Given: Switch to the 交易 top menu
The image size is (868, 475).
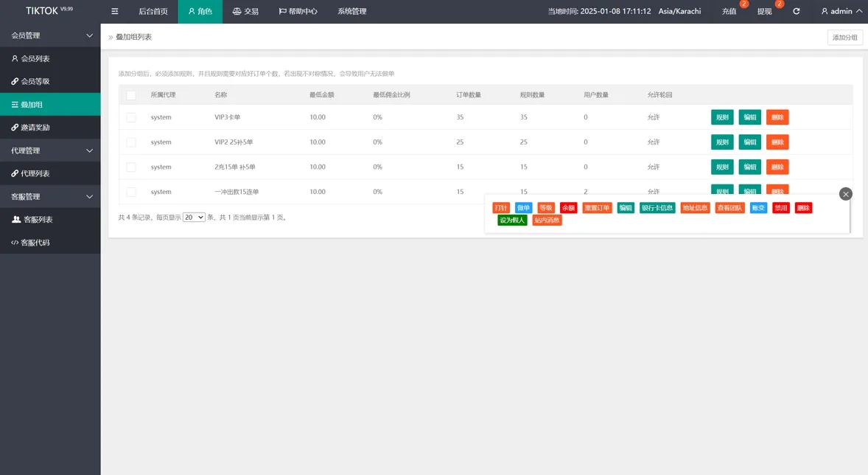Looking at the screenshot, I should click(245, 12).
